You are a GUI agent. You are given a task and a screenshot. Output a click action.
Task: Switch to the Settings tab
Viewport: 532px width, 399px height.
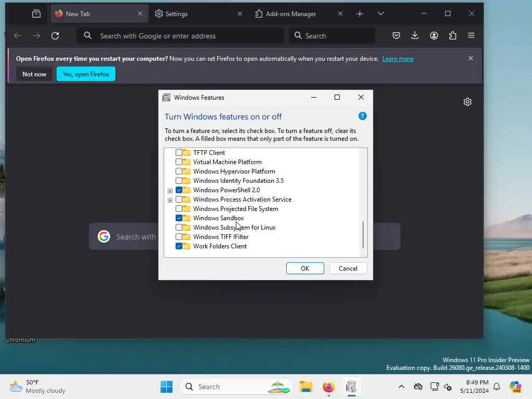pyautogui.click(x=198, y=14)
